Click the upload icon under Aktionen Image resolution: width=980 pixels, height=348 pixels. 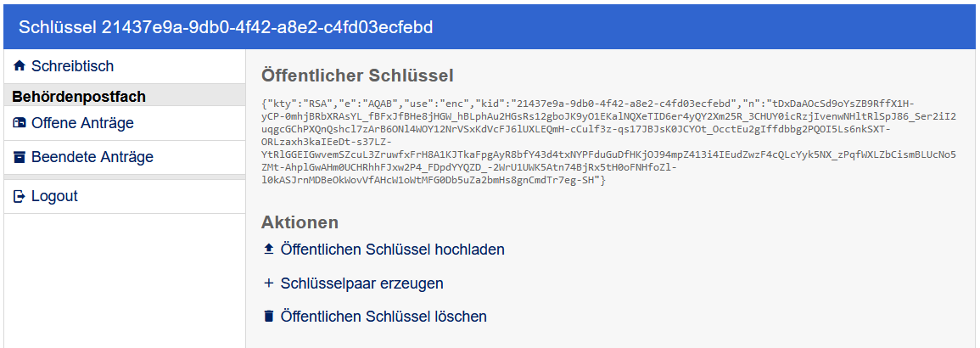tap(269, 250)
